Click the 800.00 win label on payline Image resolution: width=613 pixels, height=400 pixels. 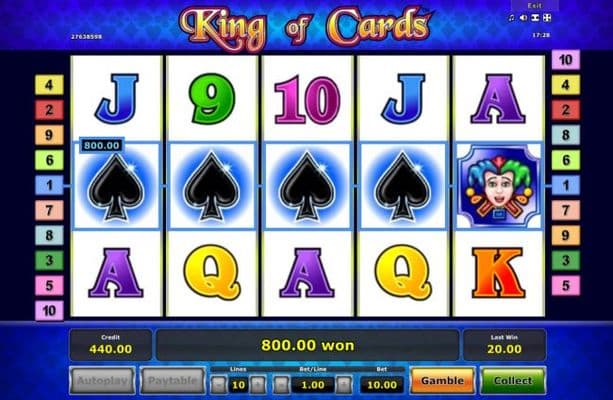102,145
